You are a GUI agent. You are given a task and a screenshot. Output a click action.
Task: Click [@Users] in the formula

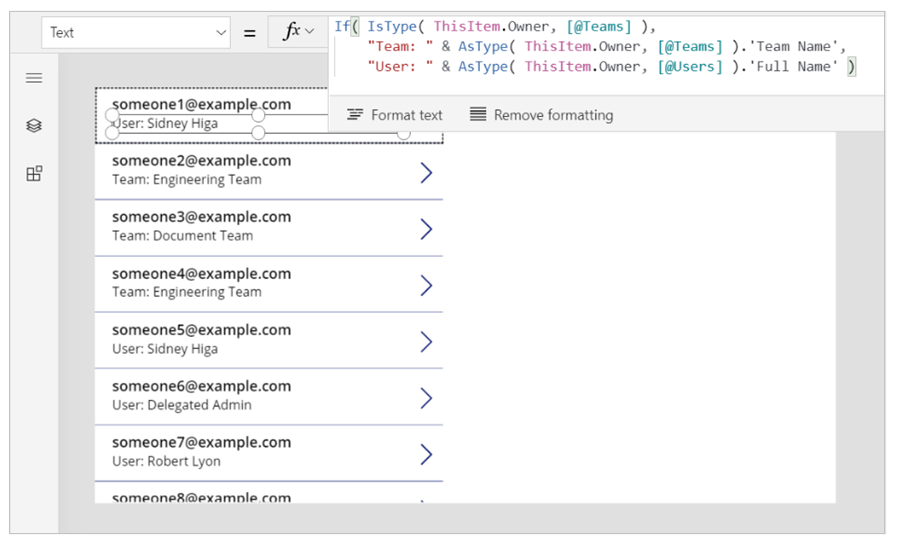click(x=690, y=66)
